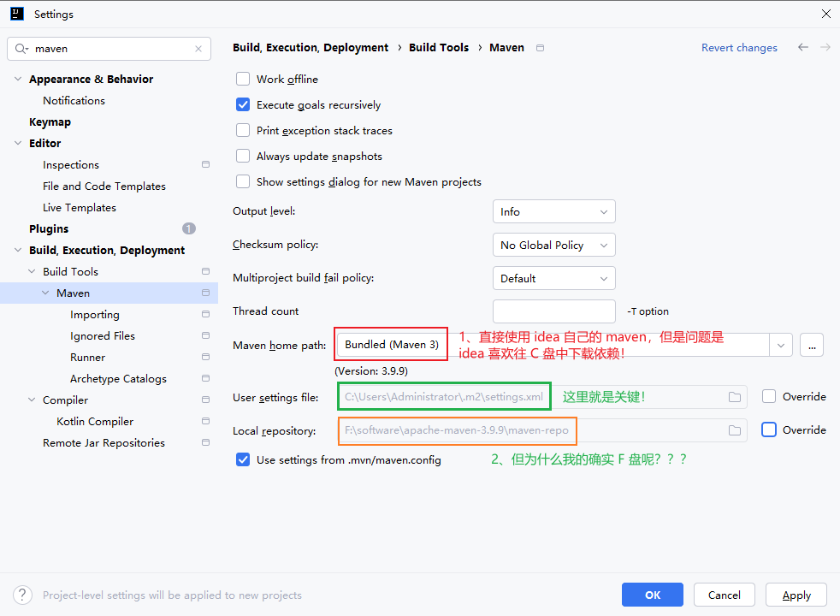
Task: Select Runner under Maven
Action: [x=87, y=358]
